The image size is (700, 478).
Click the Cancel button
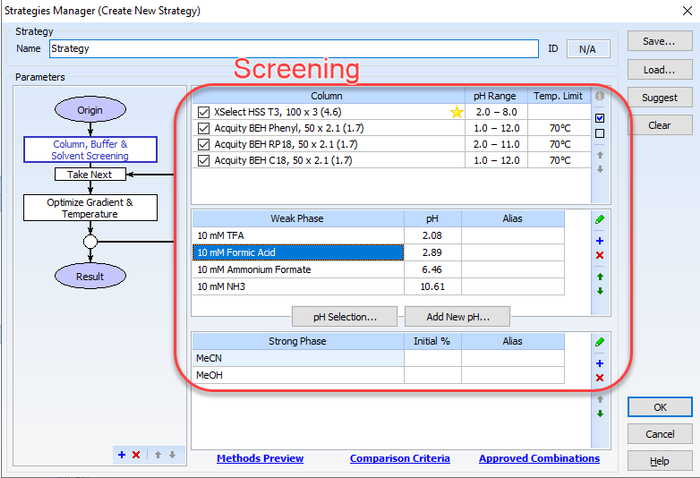[660, 434]
